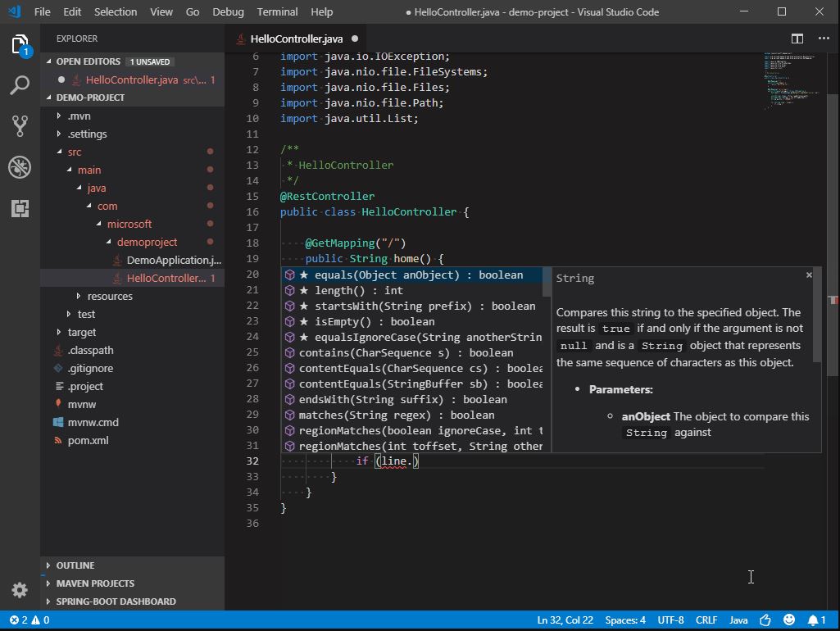Open the Terminal menu
This screenshot has width=840, height=631.
point(277,11)
